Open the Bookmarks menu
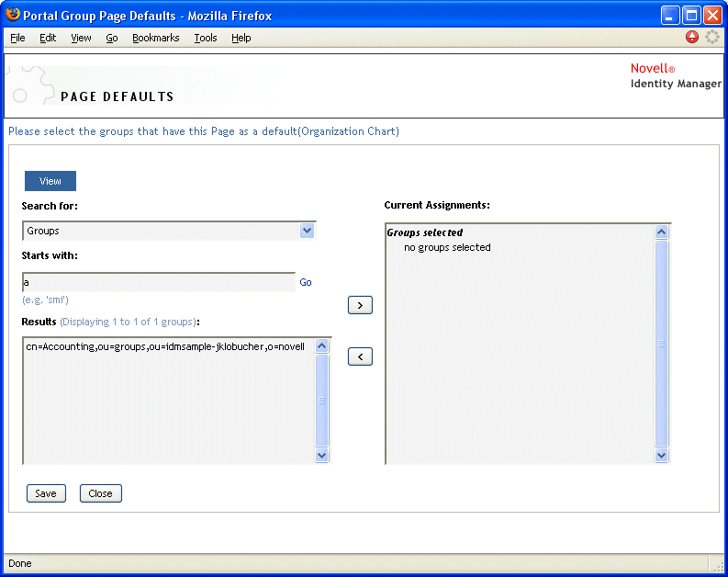 click(155, 38)
